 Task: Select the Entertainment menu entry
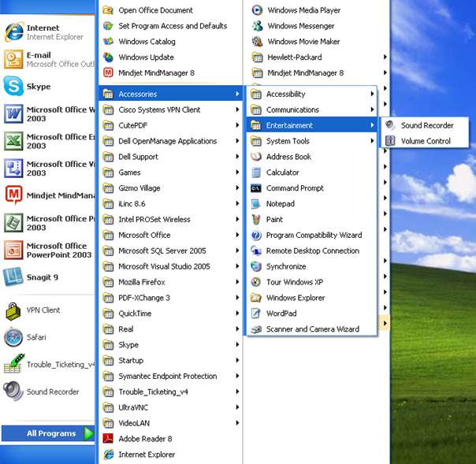(x=311, y=125)
